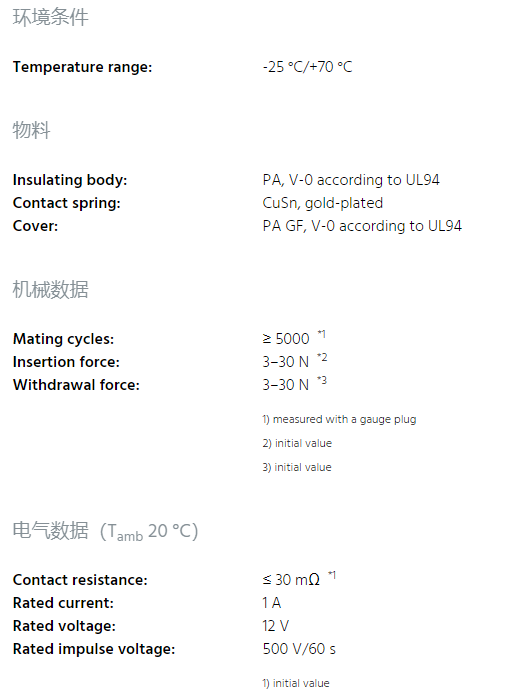Click footnote marker *2 beside Insertion force
Screen dimensions: 513x697
(322, 357)
